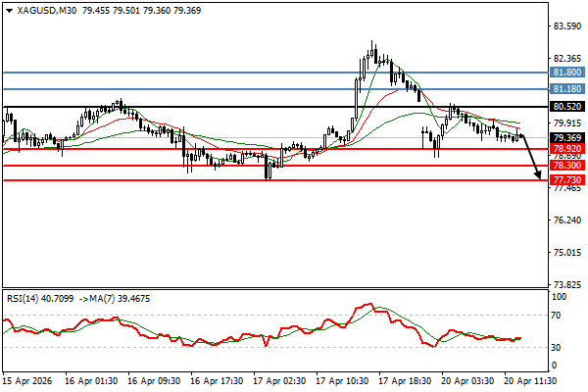Click the RSI 30 level scale label
The height and width of the screenshot is (392, 588).
pos(558,348)
